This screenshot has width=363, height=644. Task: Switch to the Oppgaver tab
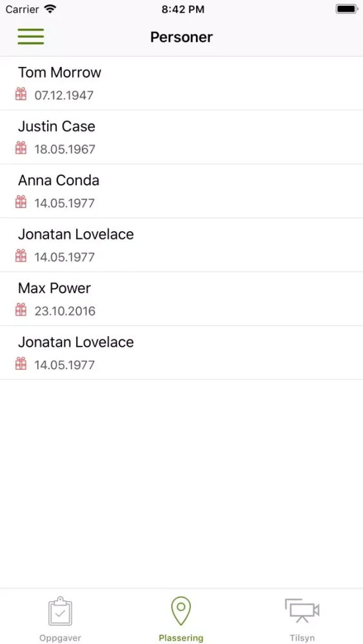pyautogui.click(x=61, y=616)
